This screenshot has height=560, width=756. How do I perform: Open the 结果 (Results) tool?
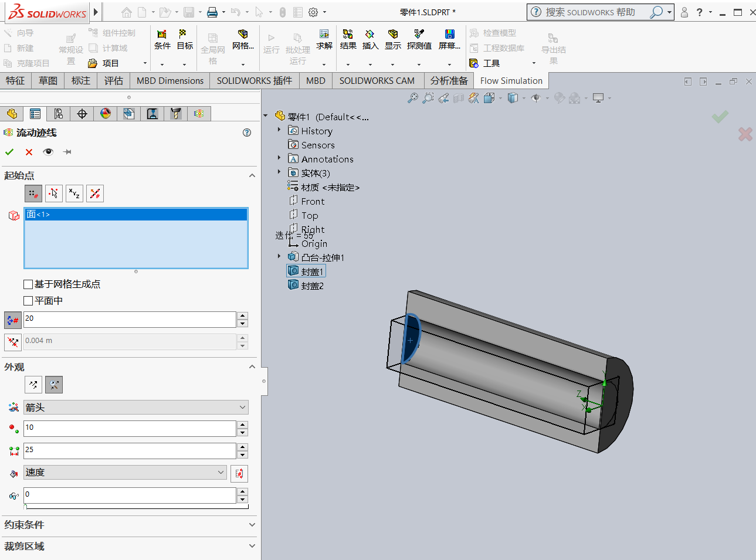tap(348, 40)
